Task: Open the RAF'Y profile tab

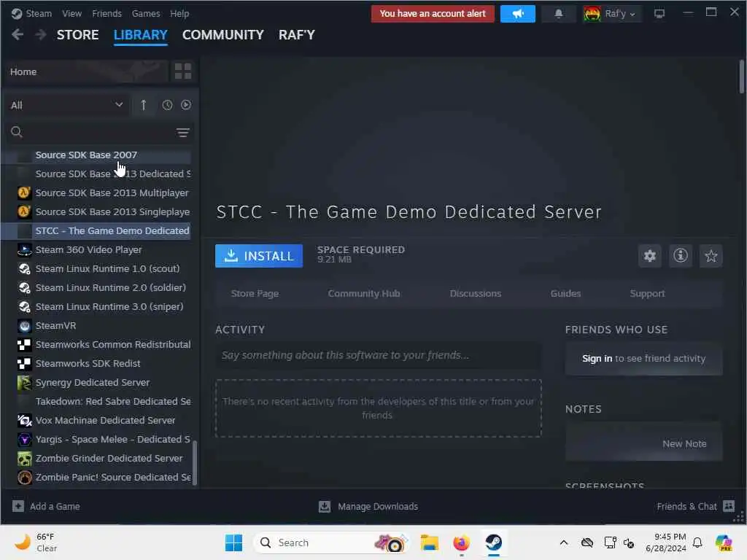Action: pyautogui.click(x=297, y=35)
